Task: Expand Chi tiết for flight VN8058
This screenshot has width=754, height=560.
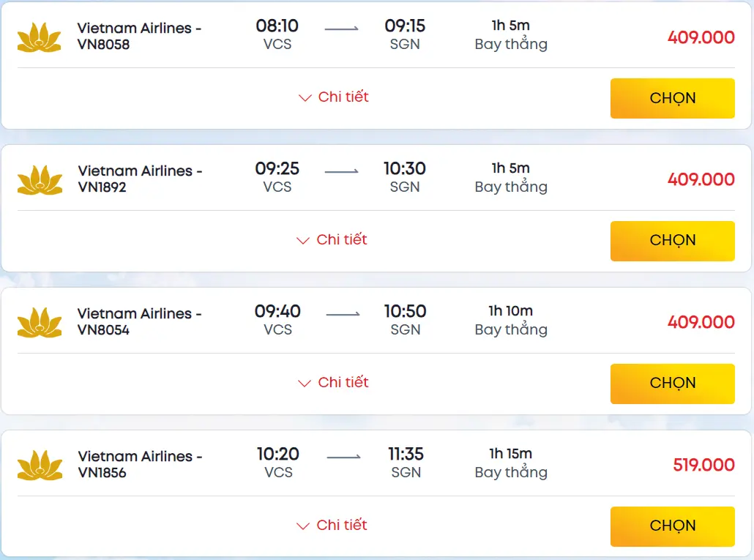Action: pyautogui.click(x=334, y=97)
